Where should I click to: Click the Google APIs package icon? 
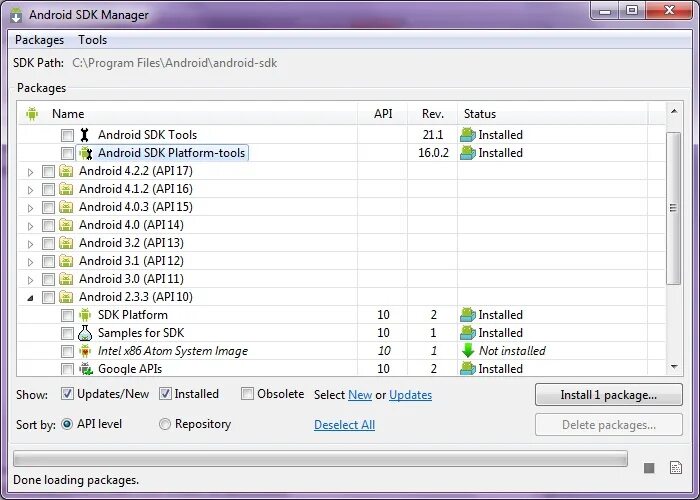86,369
